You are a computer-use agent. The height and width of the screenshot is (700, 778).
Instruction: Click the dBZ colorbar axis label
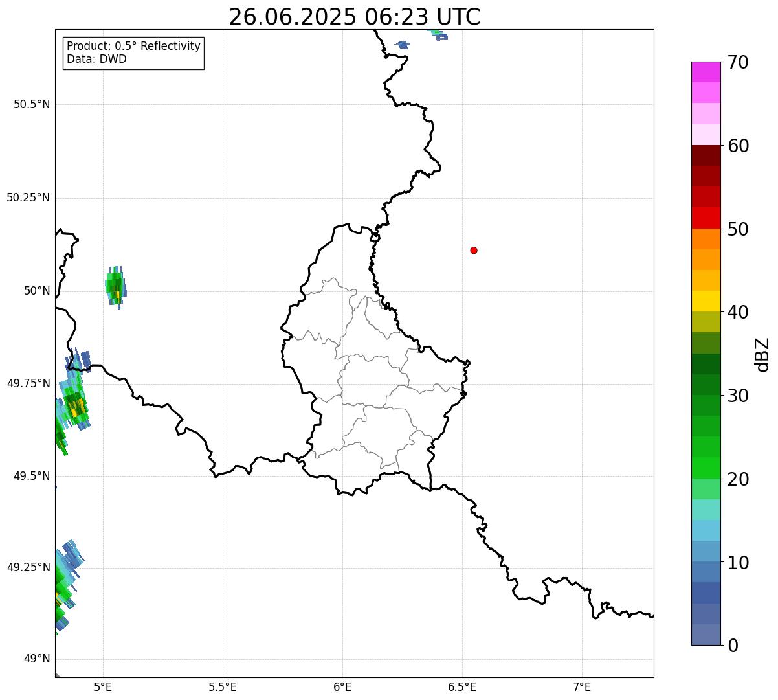762,354
